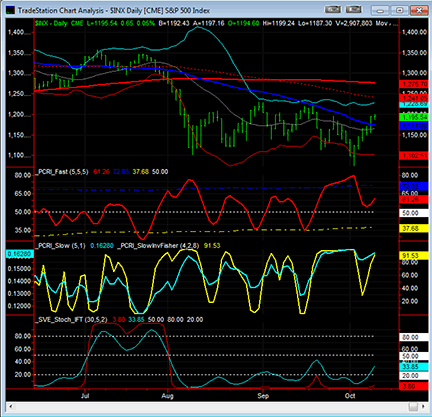Click the yellow 37.68 PCRI Fast marker
Image resolution: width=432 pixels, height=417 pixels.
(414, 229)
